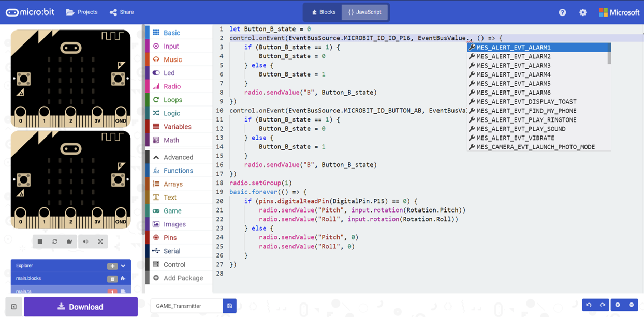Open the Arrays toolbox category

coord(179,184)
